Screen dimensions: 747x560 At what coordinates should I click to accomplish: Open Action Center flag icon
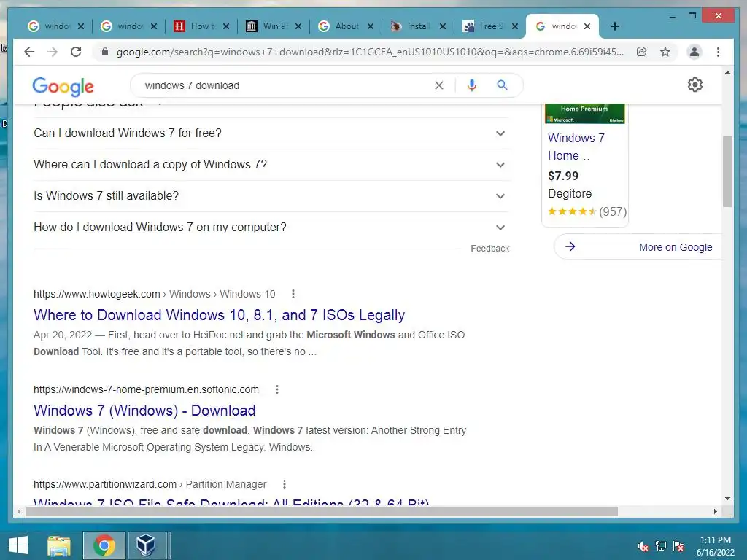click(678, 546)
